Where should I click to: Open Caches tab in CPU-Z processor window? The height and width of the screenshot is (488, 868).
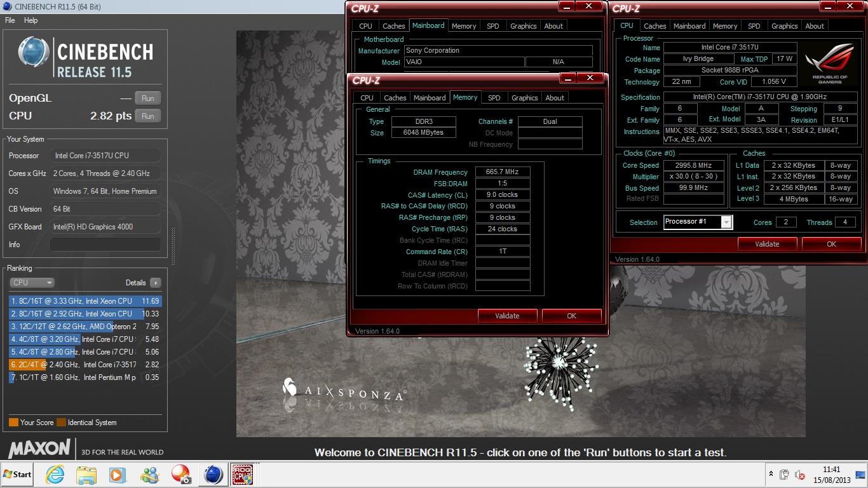click(x=655, y=26)
